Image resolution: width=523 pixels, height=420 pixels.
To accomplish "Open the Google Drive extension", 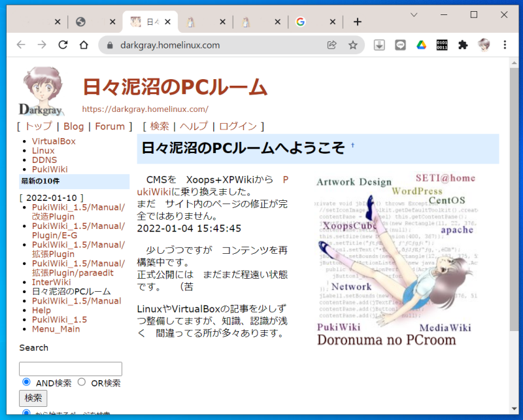I will [421, 44].
